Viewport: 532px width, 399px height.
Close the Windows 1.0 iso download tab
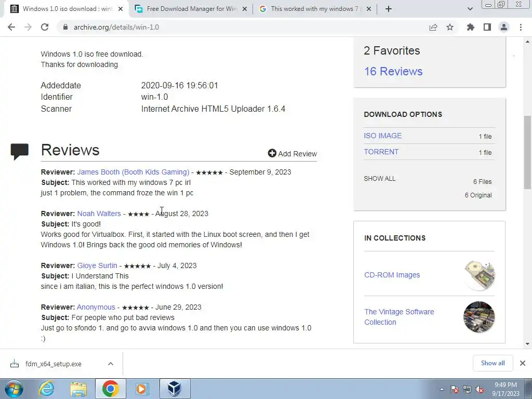(x=121, y=9)
